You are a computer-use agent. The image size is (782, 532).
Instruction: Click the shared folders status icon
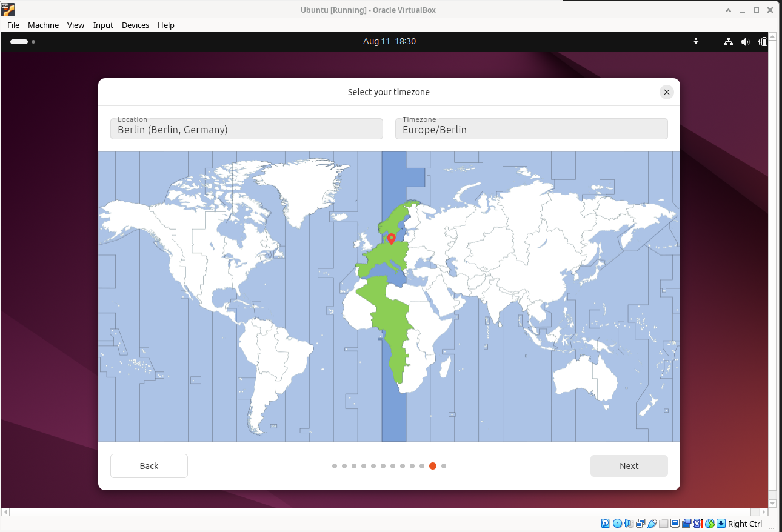coord(663,524)
